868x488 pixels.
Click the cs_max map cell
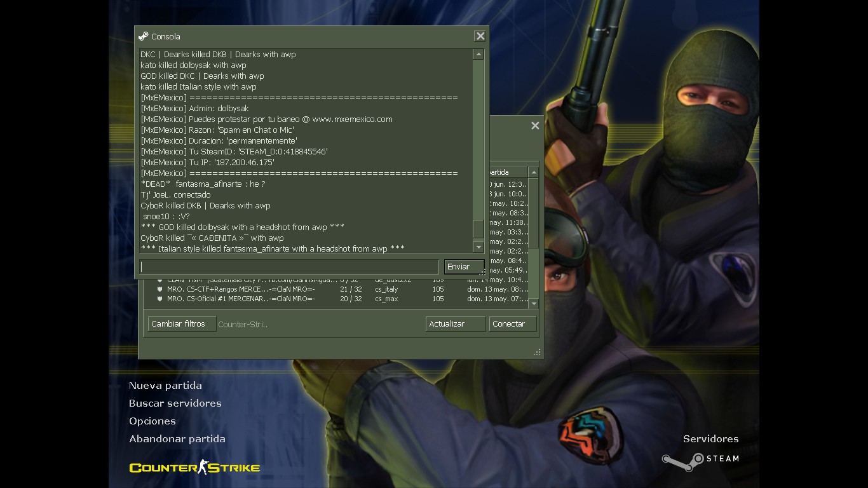coord(386,299)
